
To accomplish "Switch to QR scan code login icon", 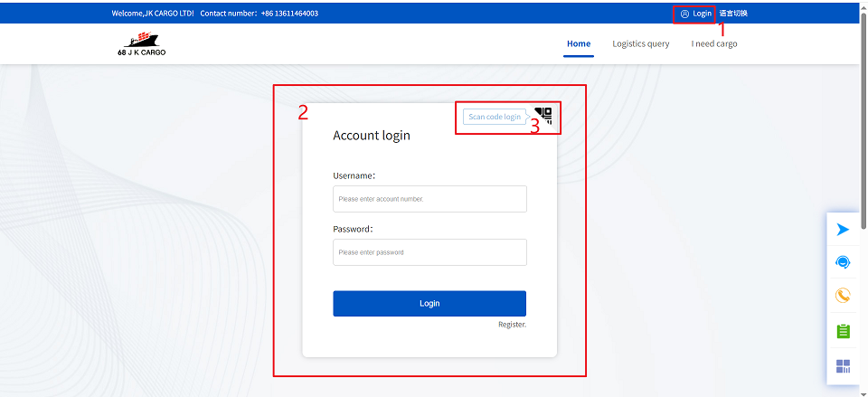I will [543, 115].
